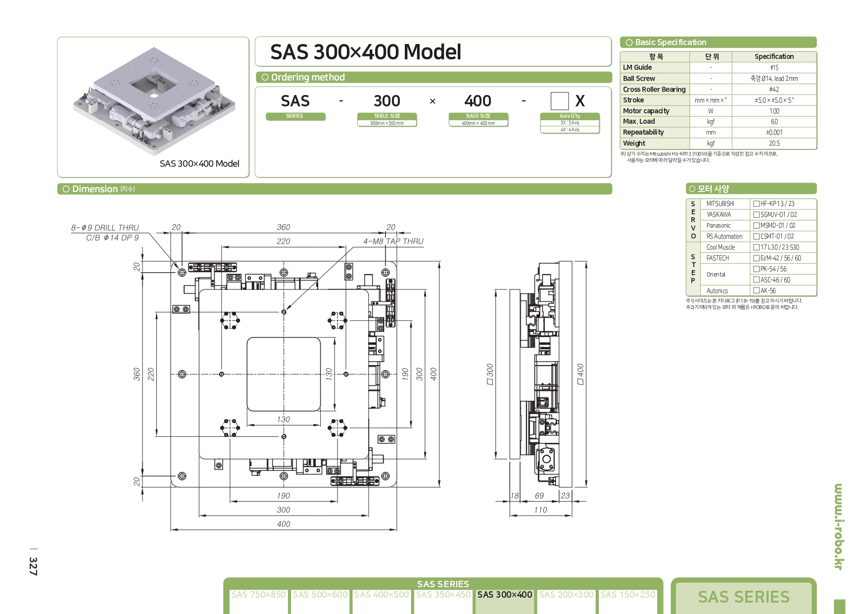The image size is (868, 614).
Task: Check the HF-KP13 / 23 Mitsubishi checkbox
Action: [x=756, y=204]
